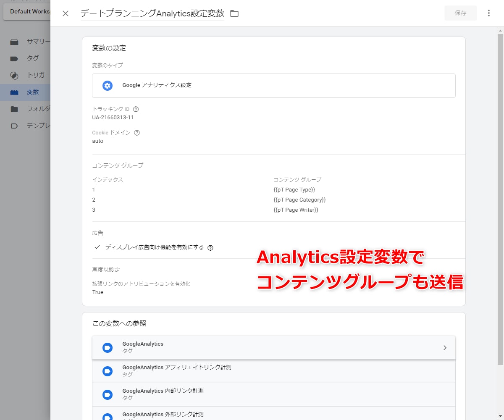Click the auto cookie domain value
This screenshot has height=420, width=504.
[x=97, y=141]
